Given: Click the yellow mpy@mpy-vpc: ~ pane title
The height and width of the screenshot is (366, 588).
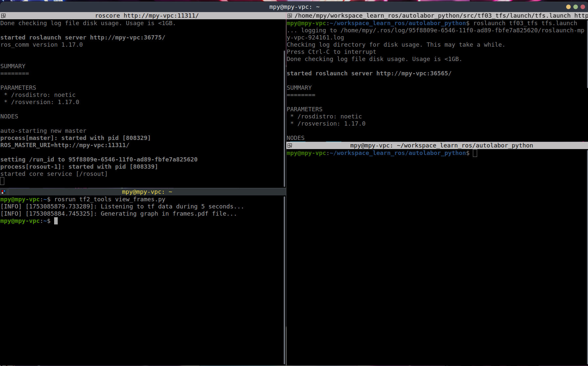Looking at the screenshot, I should point(147,192).
